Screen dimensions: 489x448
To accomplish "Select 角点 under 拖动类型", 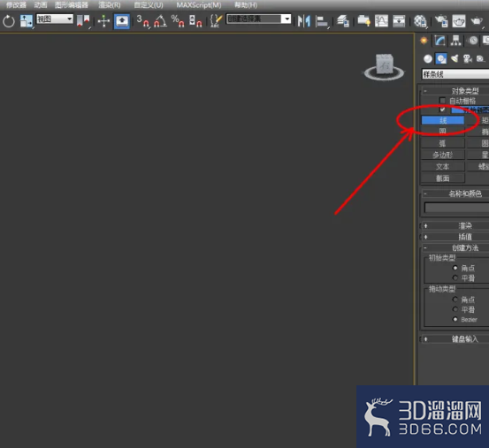I will point(455,300).
